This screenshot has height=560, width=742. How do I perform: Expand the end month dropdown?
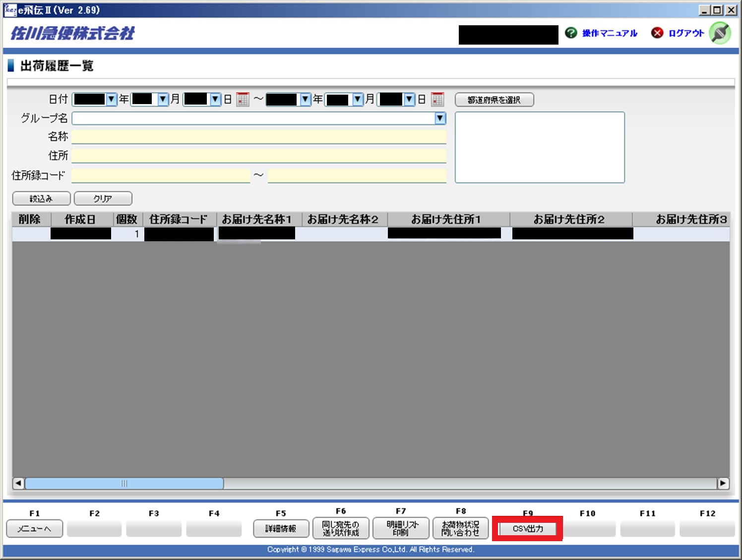pyautogui.click(x=358, y=100)
